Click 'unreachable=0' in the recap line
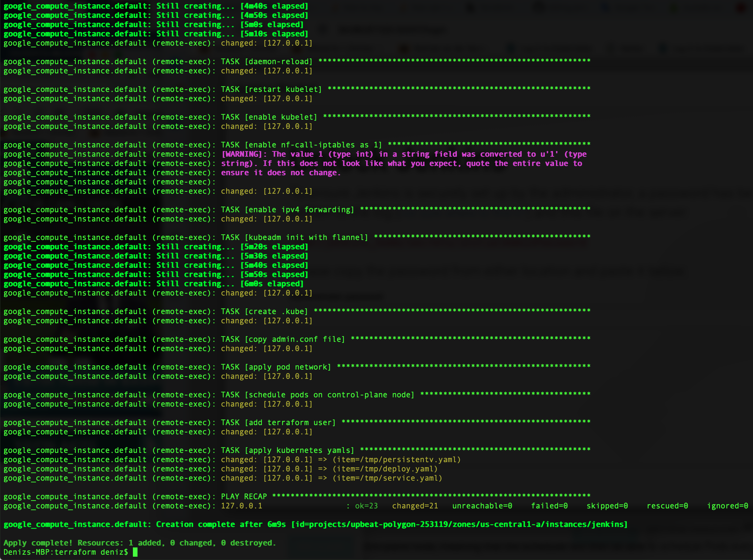This screenshot has height=560, width=753. (482, 506)
